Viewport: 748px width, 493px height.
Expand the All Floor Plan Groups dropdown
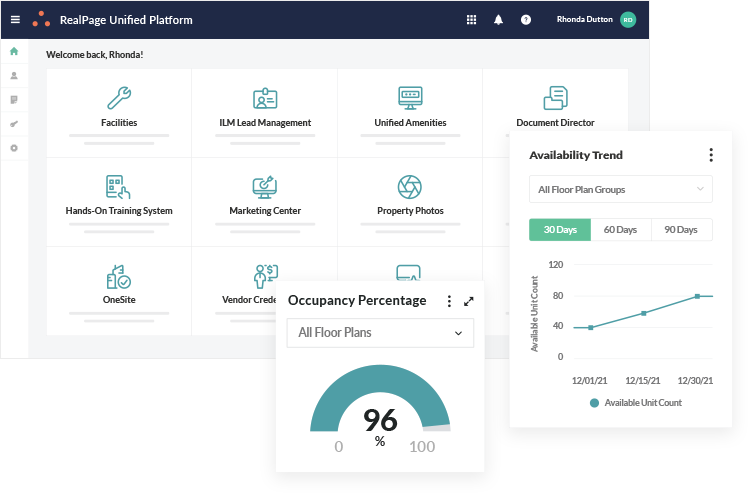coord(620,189)
